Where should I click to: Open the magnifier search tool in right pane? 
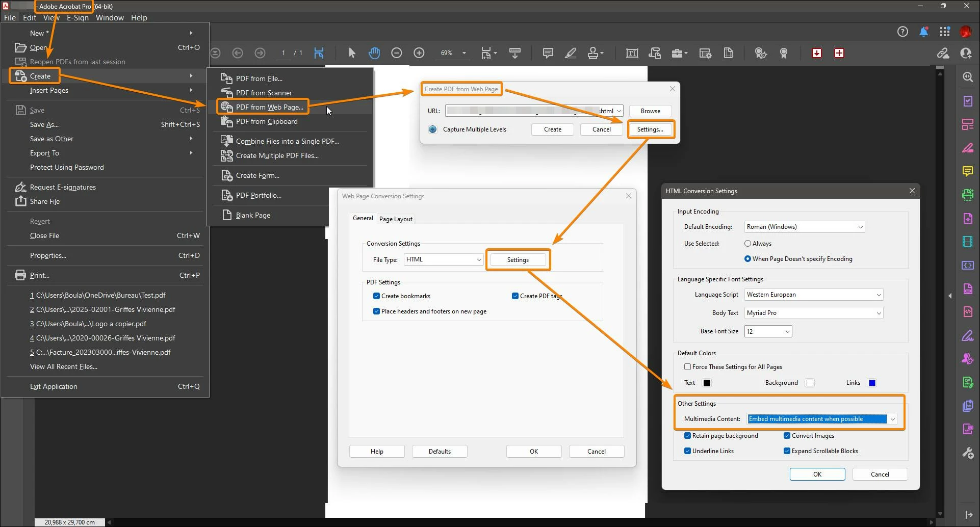tap(968, 77)
